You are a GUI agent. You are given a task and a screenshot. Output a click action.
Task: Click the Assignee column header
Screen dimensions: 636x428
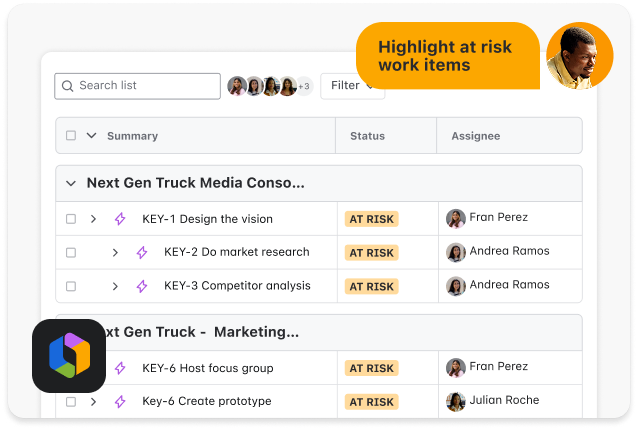(475, 136)
